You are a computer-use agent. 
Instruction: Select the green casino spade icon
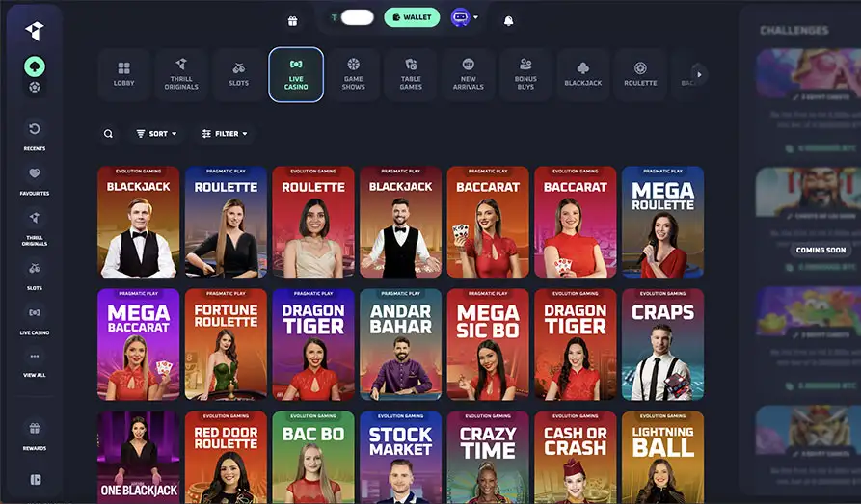[35, 66]
